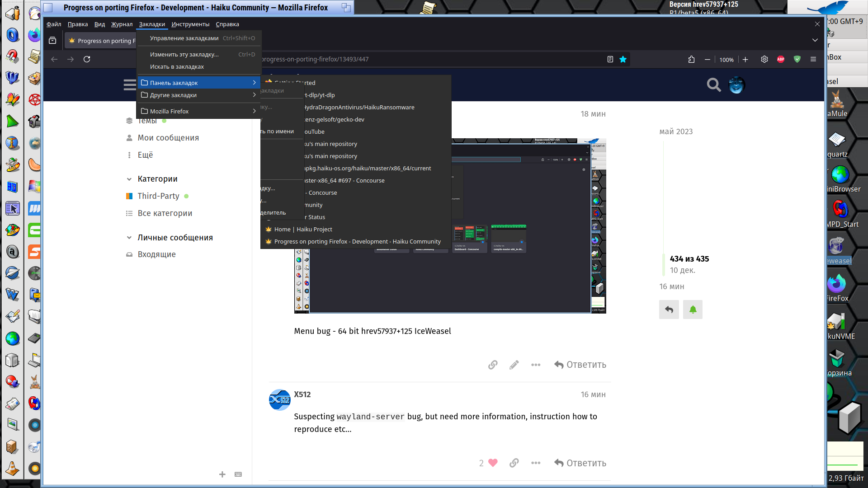Zoom in with the plus icon
The image size is (868, 488).
click(745, 59)
